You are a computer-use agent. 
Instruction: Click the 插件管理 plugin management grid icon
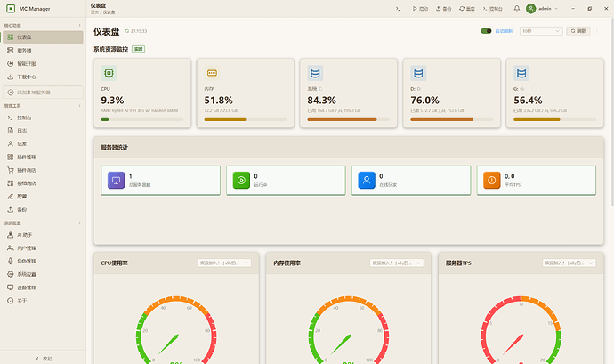[11, 157]
